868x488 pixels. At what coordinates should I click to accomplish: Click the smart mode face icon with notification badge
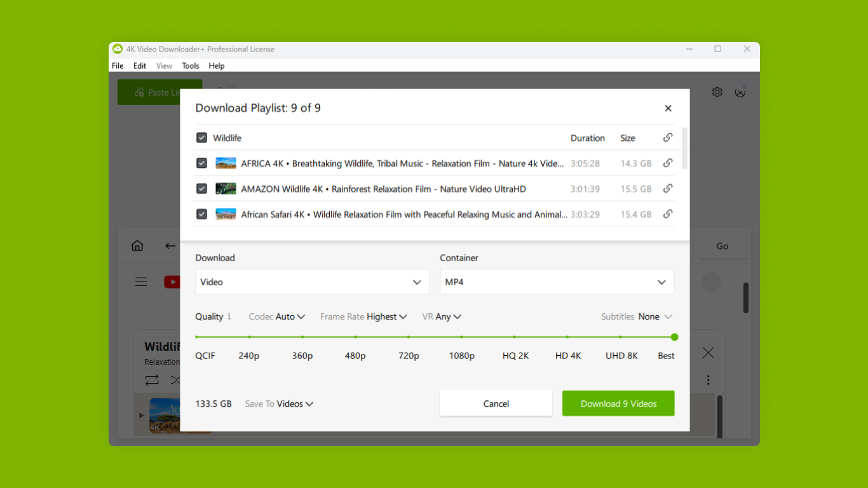(x=740, y=91)
